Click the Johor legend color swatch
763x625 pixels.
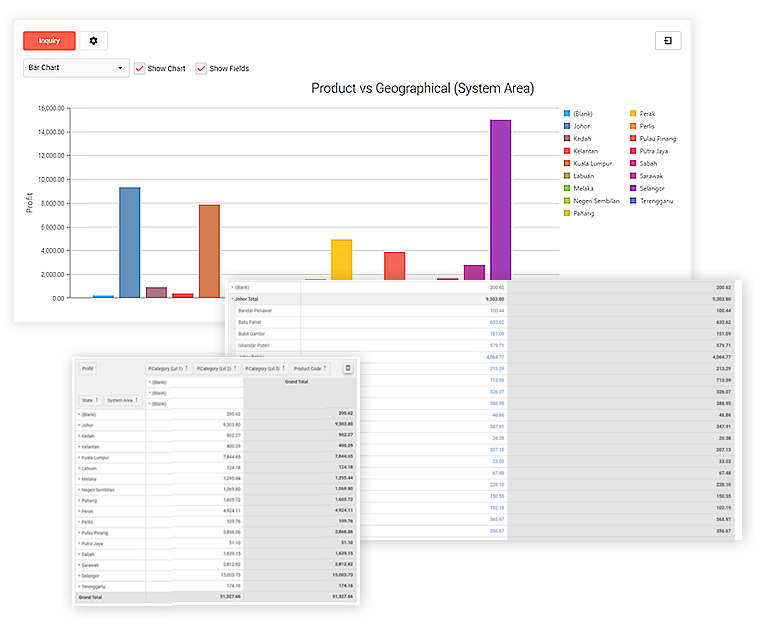pos(567,126)
